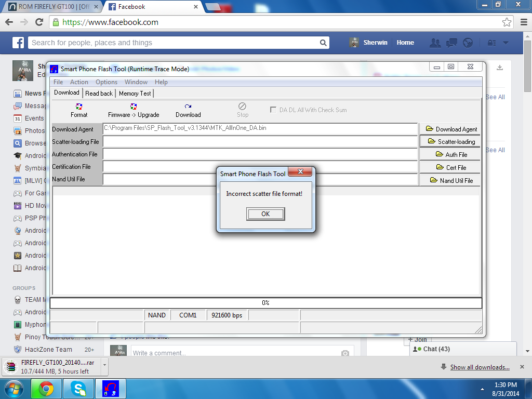Switch to the Read back tab

pyautogui.click(x=99, y=94)
